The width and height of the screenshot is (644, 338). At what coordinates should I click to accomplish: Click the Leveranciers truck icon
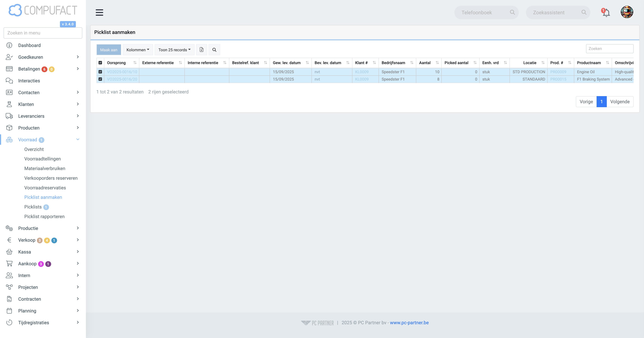click(x=9, y=116)
